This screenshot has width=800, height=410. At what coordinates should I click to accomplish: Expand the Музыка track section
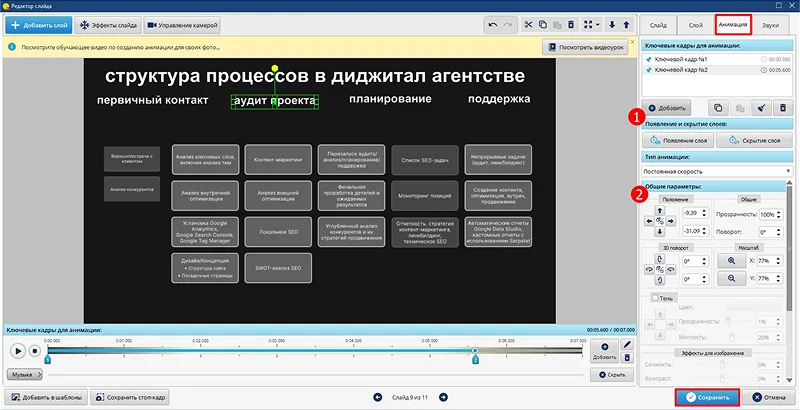(x=24, y=375)
